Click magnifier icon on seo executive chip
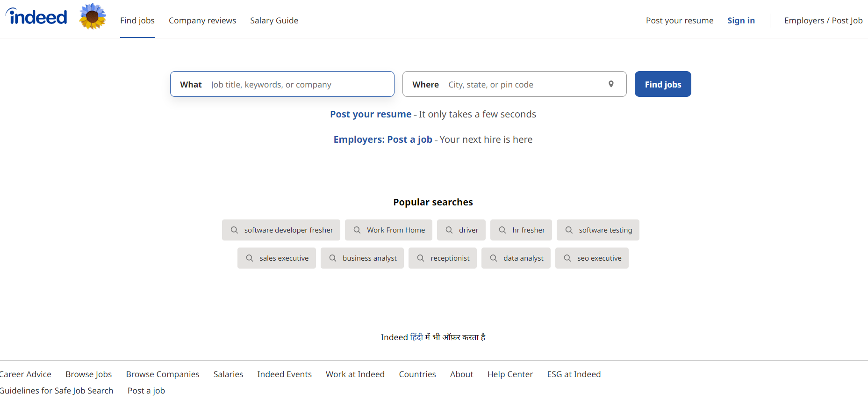The height and width of the screenshot is (401, 868). coord(567,258)
